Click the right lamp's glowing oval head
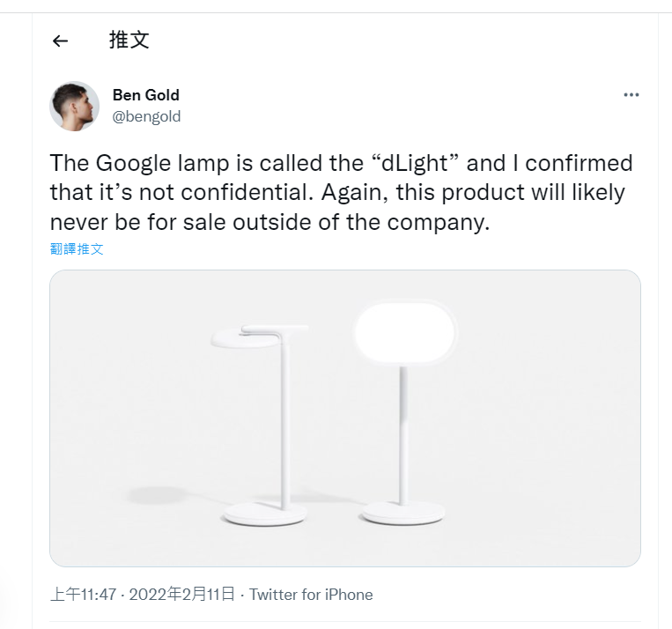The height and width of the screenshot is (629, 672). click(404, 334)
